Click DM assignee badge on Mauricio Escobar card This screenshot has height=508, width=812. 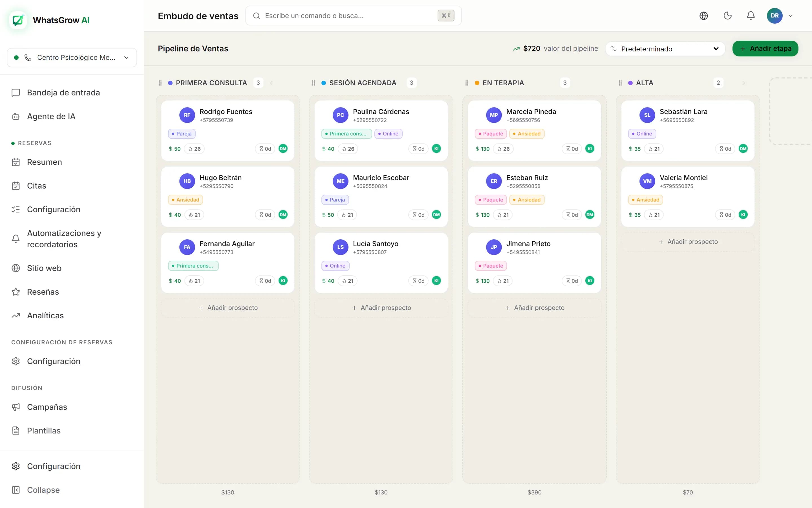[436, 215]
